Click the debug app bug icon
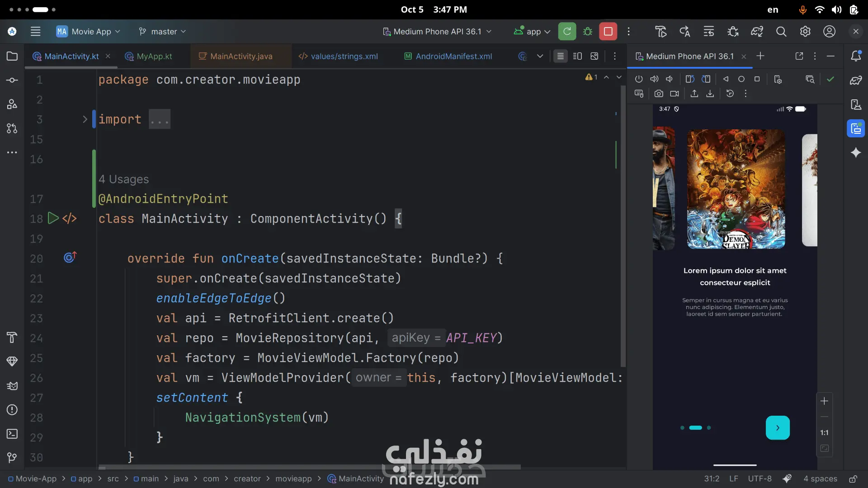This screenshot has height=488, width=868. coord(587,32)
